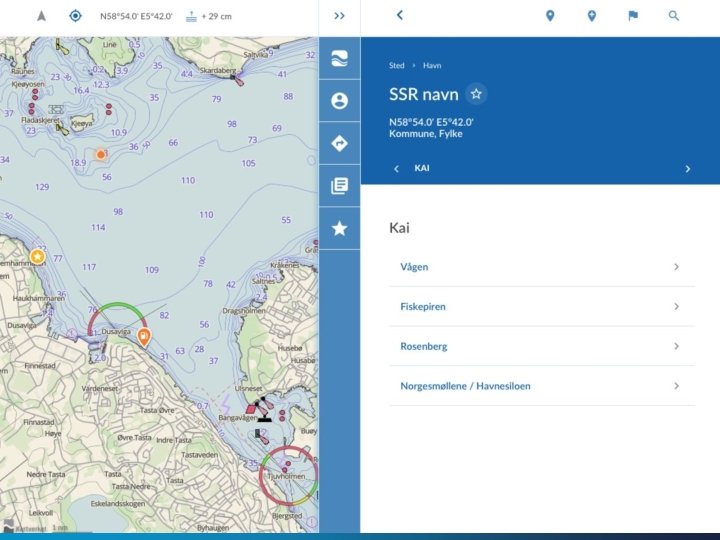Open the Fiskepiren quay entry
The image size is (720, 540).
[542, 306]
